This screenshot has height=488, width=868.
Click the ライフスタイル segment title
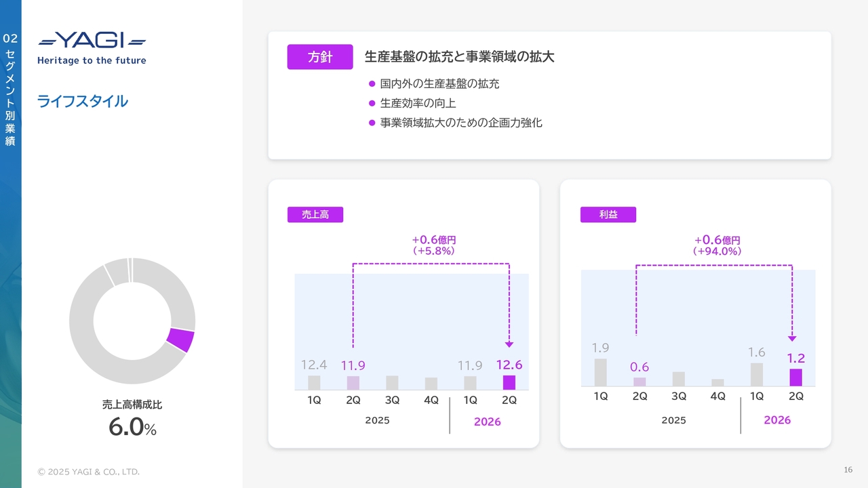82,102
